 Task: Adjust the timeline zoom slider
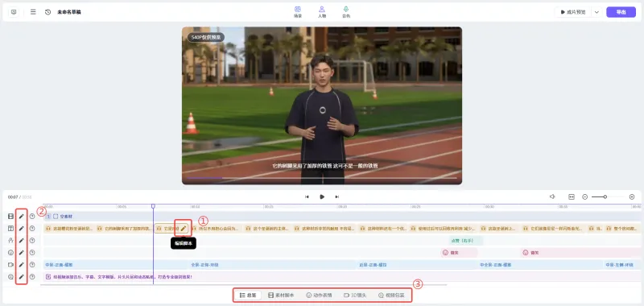(x=605, y=196)
